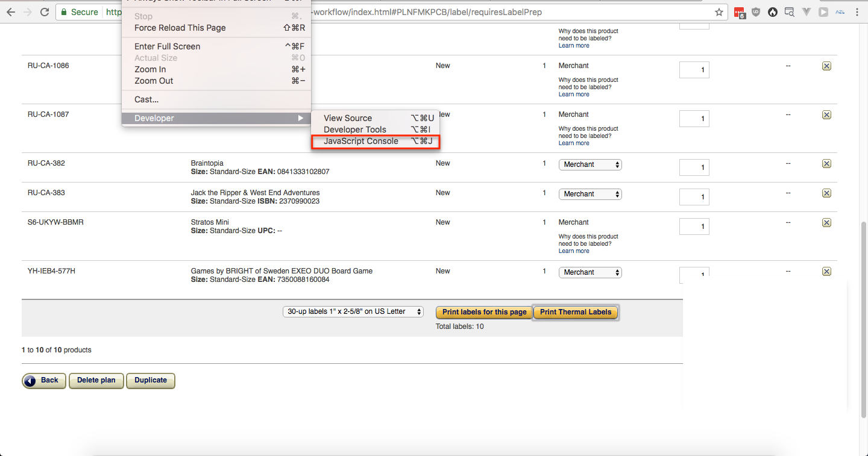868x456 pixels.
Task: Open the uBlock Origin shield extension
Action: click(756, 12)
